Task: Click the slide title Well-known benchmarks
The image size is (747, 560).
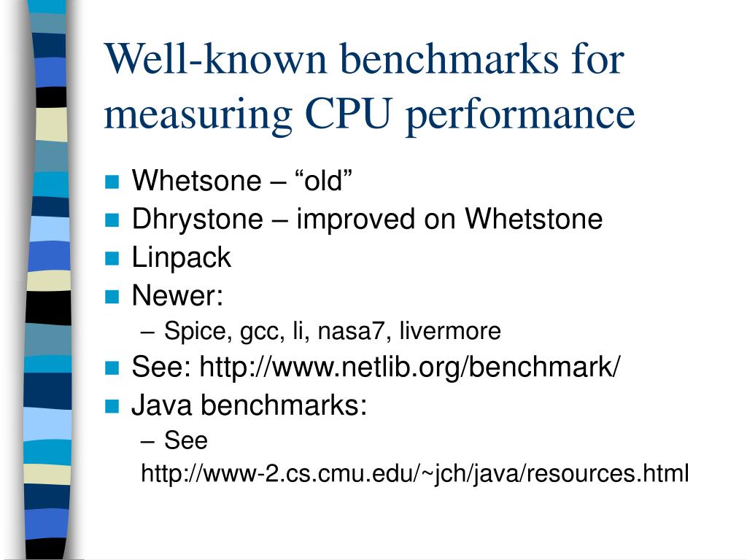Action: 365,59
